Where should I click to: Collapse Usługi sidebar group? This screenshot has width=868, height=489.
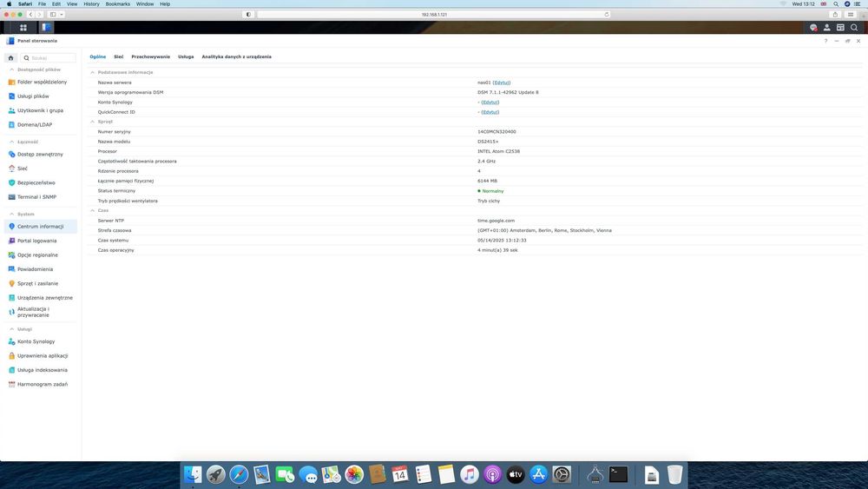click(x=11, y=329)
